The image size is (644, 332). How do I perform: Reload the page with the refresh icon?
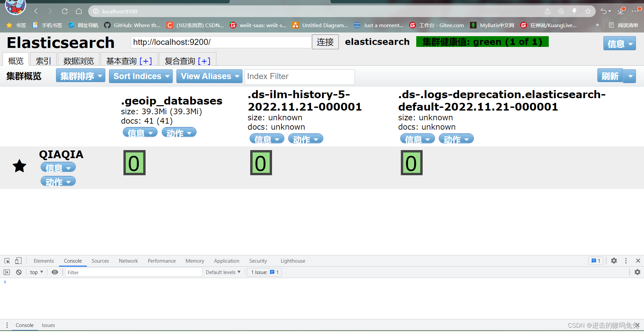click(65, 11)
